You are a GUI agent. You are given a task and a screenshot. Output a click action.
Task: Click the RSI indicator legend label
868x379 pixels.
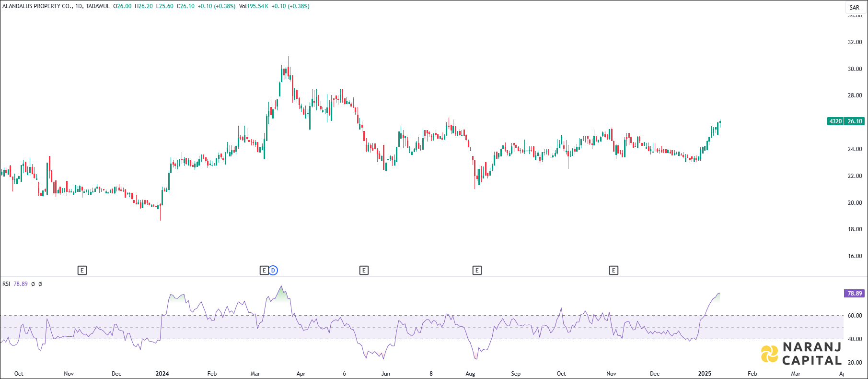[6, 284]
